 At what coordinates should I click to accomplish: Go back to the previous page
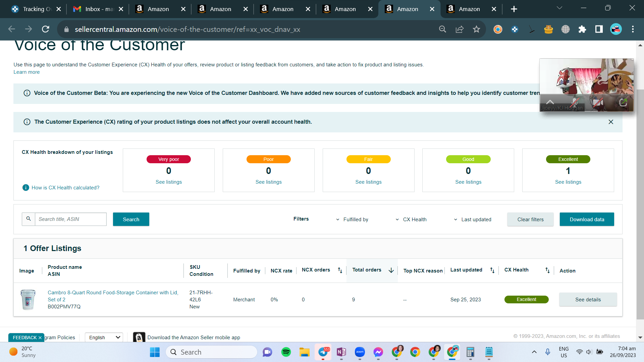click(12, 29)
